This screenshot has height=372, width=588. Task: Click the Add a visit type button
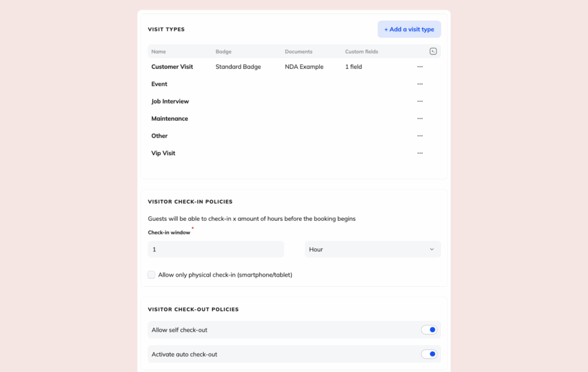(409, 29)
